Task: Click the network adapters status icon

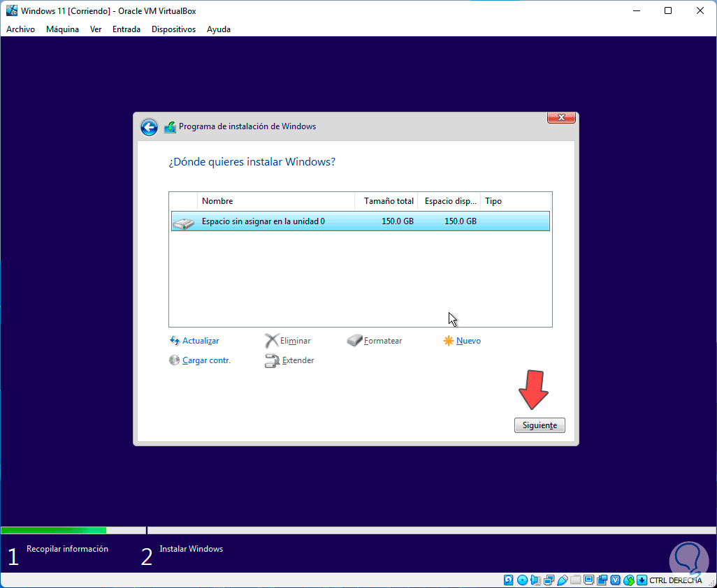Action: [x=549, y=580]
